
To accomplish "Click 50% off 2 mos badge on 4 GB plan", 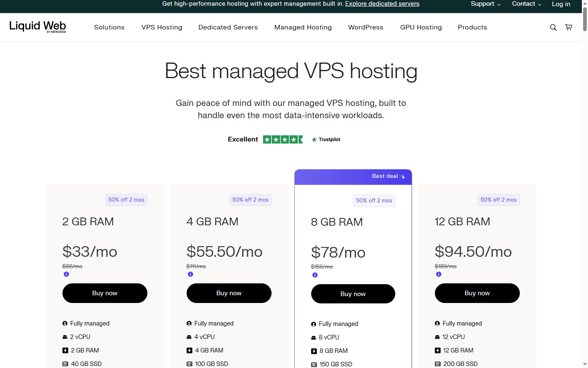I will [250, 200].
